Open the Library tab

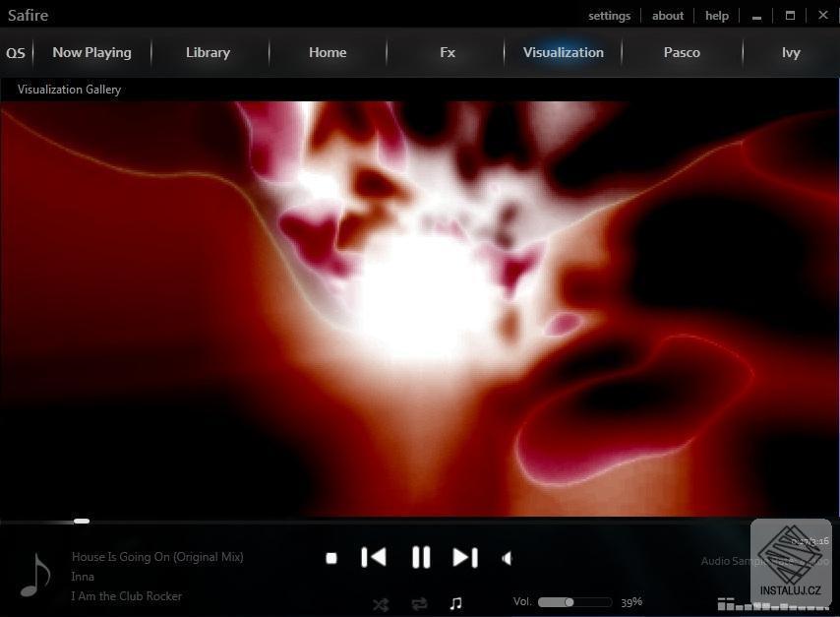coord(208,52)
